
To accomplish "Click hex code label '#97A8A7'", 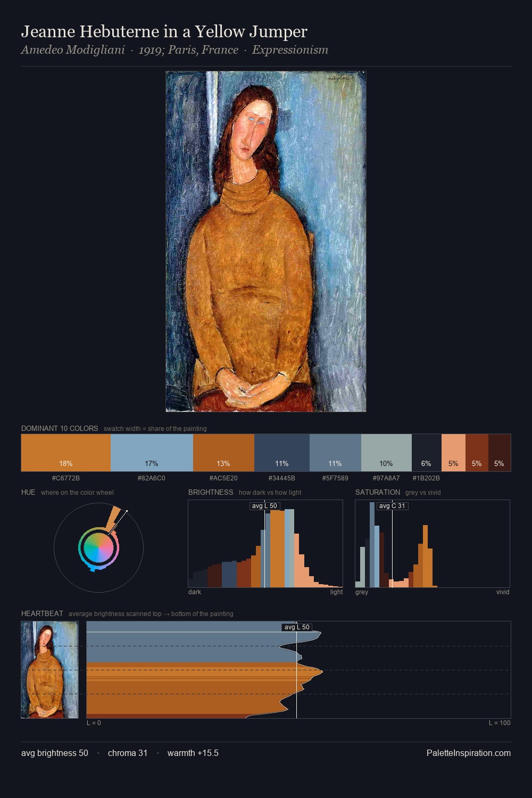I will pos(386,478).
